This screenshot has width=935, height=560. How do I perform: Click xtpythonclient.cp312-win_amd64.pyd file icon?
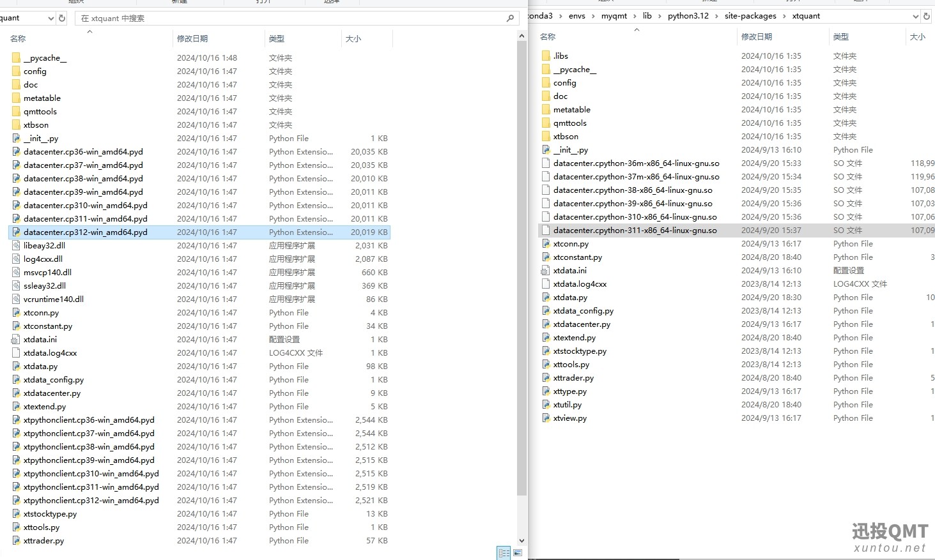[16, 500]
